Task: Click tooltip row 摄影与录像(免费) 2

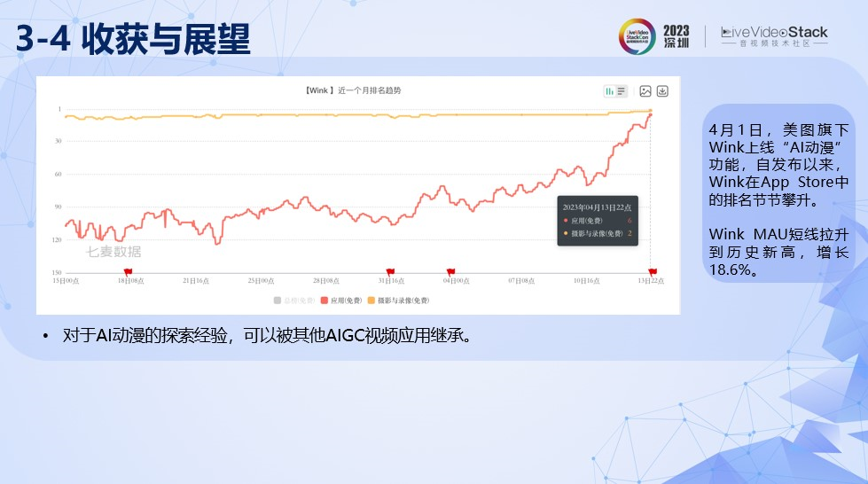Action: pyautogui.click(x=598, y=233)
